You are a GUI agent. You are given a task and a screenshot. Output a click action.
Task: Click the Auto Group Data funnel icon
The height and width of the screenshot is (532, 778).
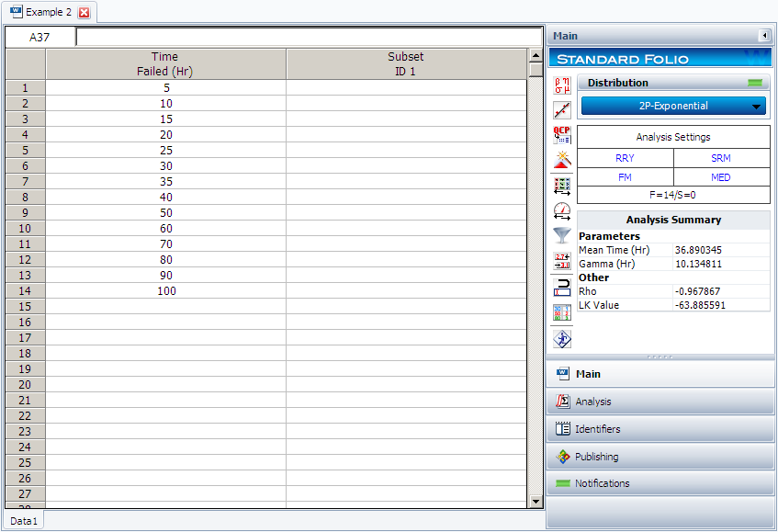[x=562, y=235]
